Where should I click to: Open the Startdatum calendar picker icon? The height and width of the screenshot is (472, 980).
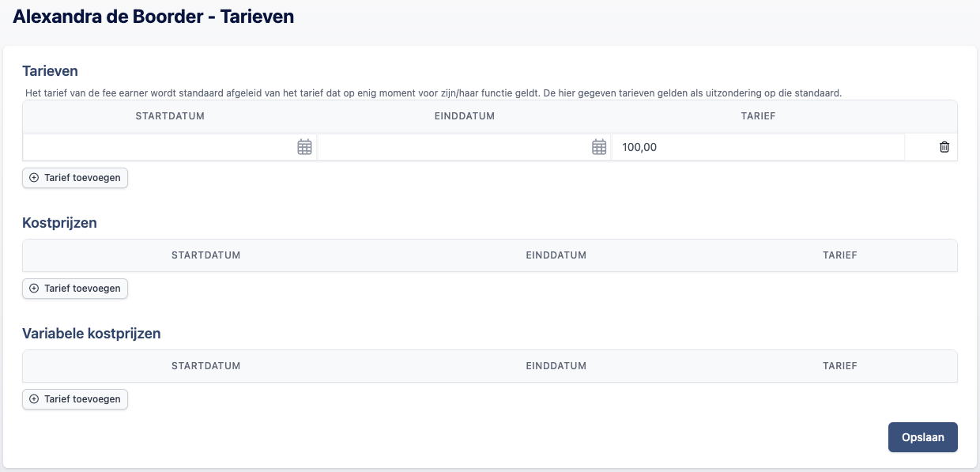[x=304, y=147]
